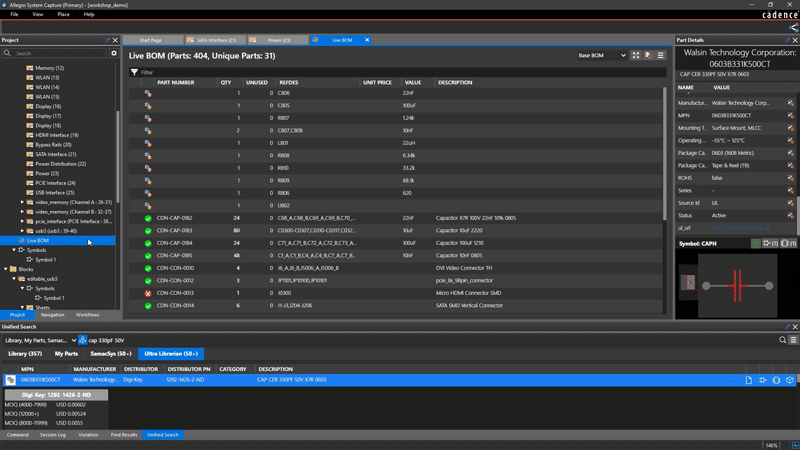
Task: Click the status bar fit icon
Action: coord(794,445)
